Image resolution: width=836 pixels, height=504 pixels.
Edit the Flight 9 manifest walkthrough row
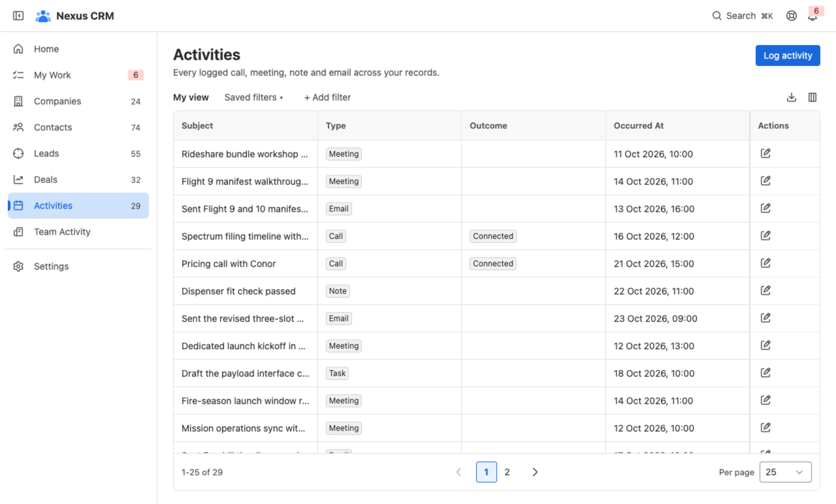click(x=765, y=181)
